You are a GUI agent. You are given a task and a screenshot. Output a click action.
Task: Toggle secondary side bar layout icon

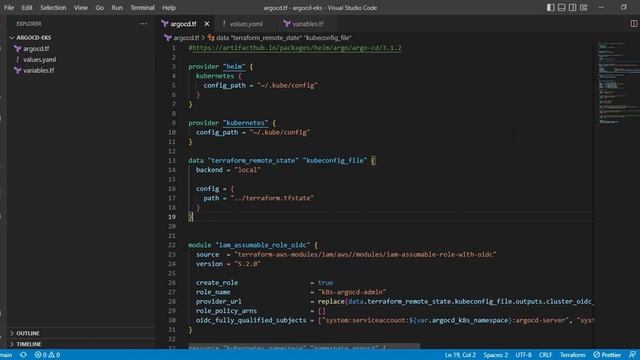[573, 7]
